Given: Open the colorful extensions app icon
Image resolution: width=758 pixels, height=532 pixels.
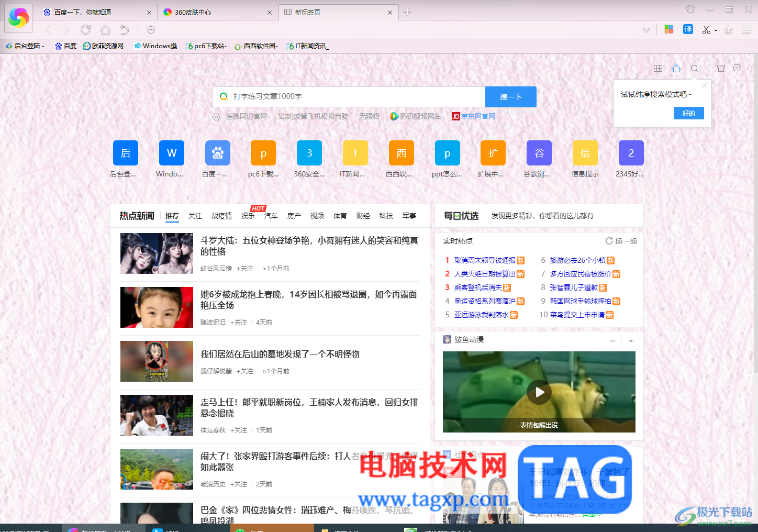Looking at the screenshot, I should pos(668,29).
